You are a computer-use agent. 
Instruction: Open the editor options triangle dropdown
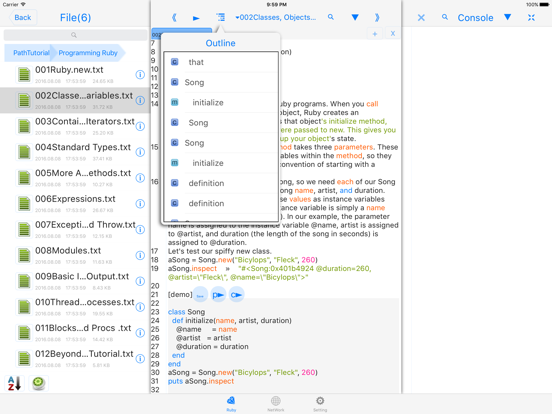tap(355, 17)
